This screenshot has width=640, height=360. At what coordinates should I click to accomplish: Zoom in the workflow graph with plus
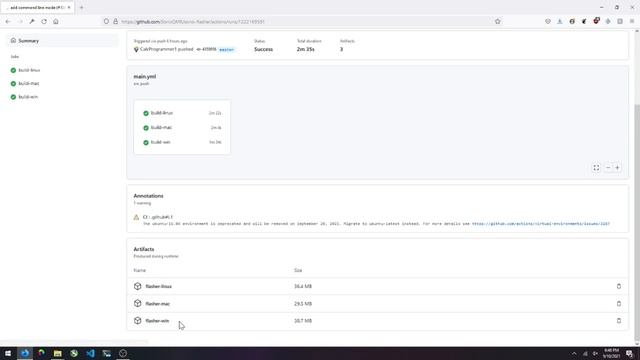(x=618, y=168)
